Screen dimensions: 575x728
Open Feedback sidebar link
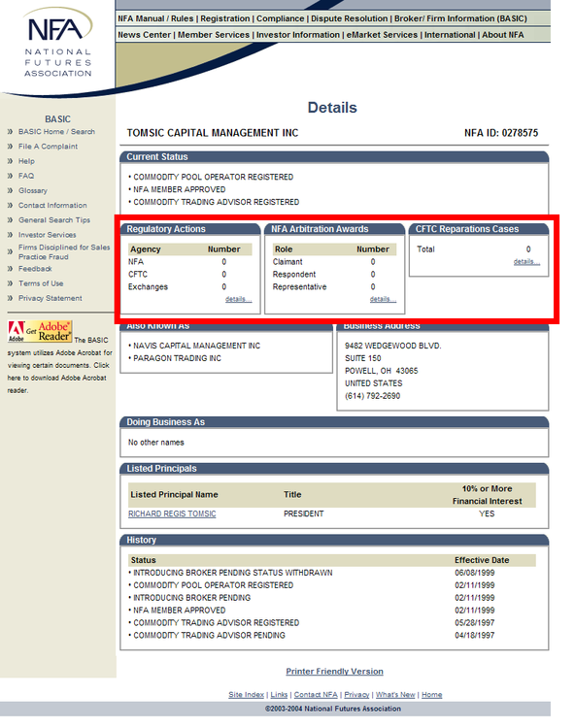[x=35, y=269]
